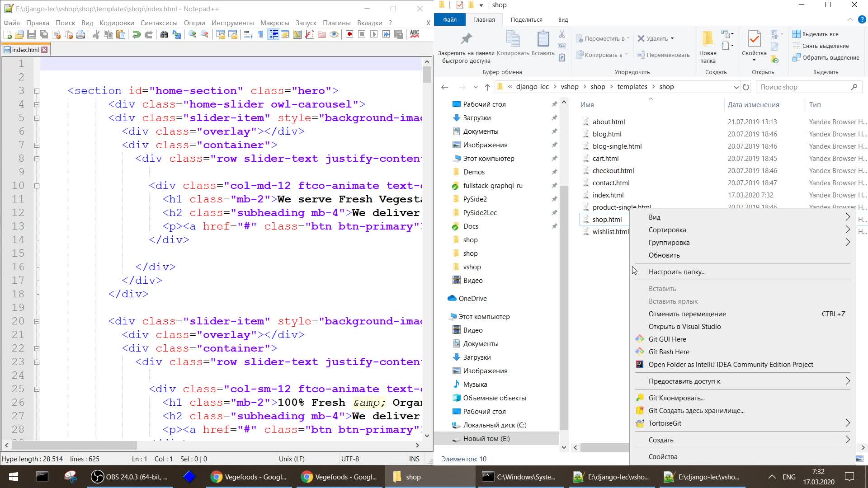Toggle Show All Characters pilcrow icon
The width and height of the screenshot is (868, 488).
261,34
